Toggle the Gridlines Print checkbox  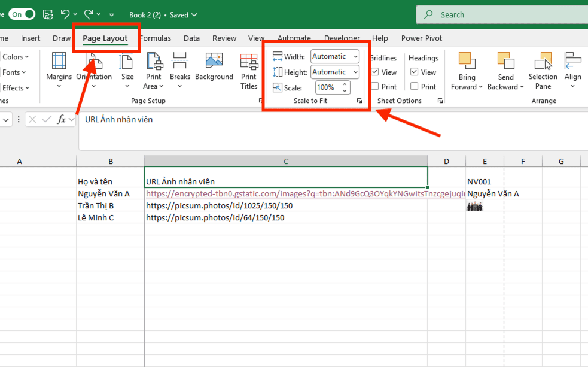[x=374, y=87]
